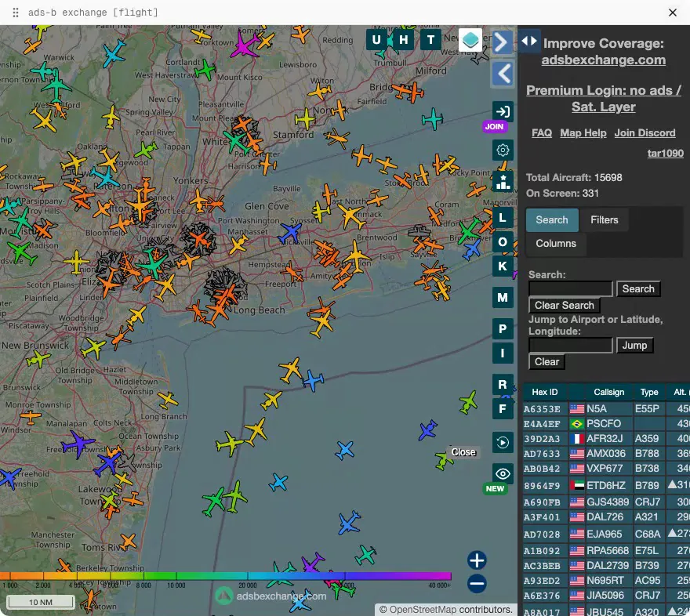Focus the Jump to Airport input field
This screenshot has height=616, width=690.
click(570, 345)
